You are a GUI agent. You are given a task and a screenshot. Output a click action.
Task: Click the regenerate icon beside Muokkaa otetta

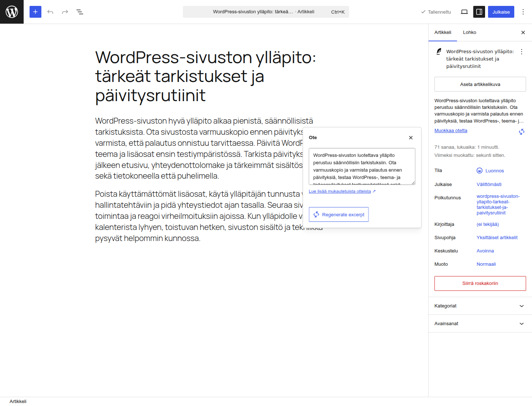point(522,132)
